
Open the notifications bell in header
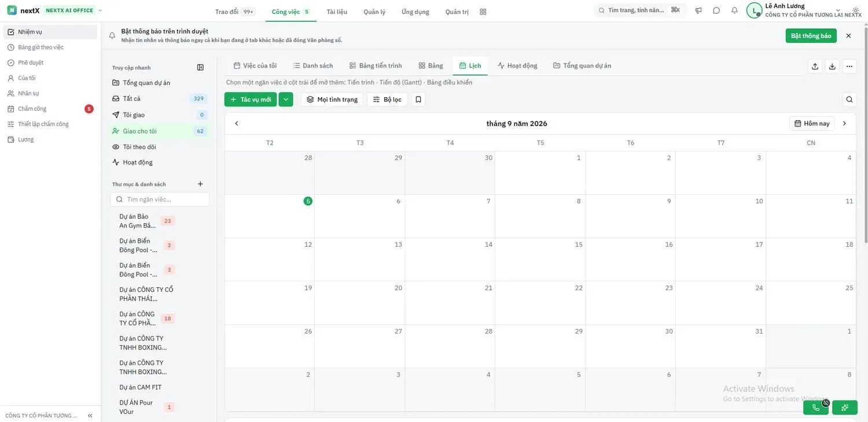click(734, 10)
